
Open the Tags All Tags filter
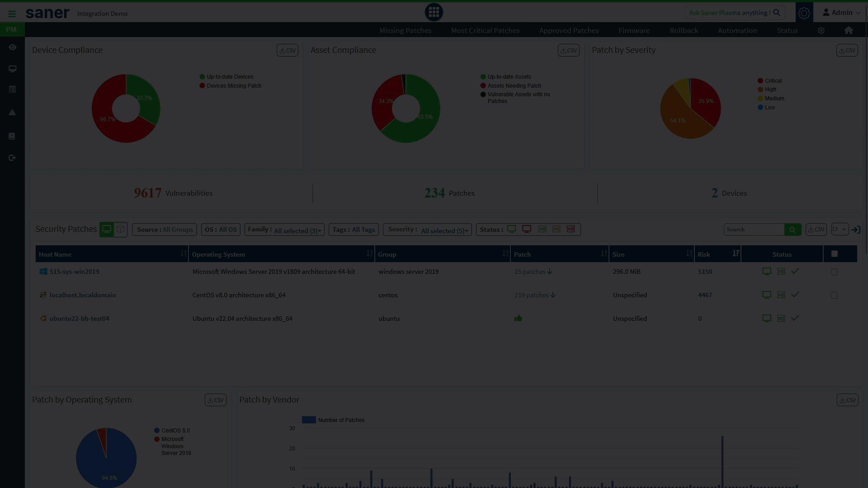(x=354, y=230)
